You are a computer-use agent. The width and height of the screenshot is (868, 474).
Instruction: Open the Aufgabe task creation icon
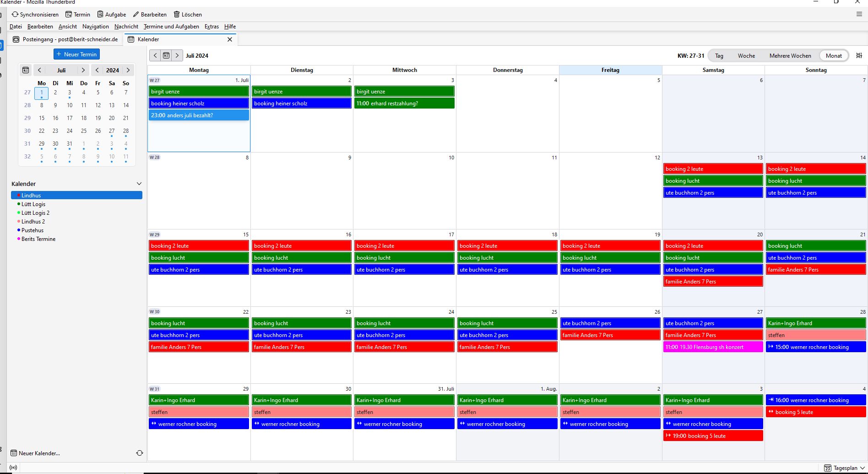(x=100, y=15)
